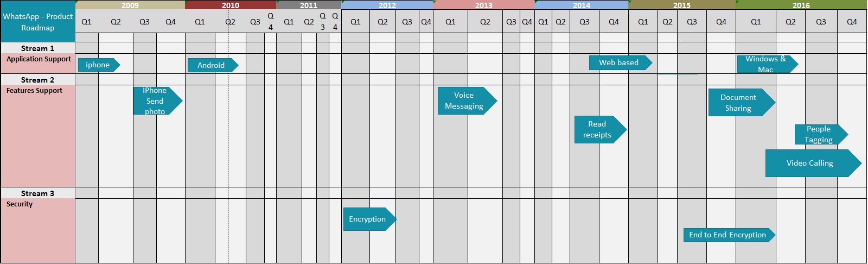Select the Video Calling milestone
This screenshot has width=868, height=264.
click(x=811, y=164)
